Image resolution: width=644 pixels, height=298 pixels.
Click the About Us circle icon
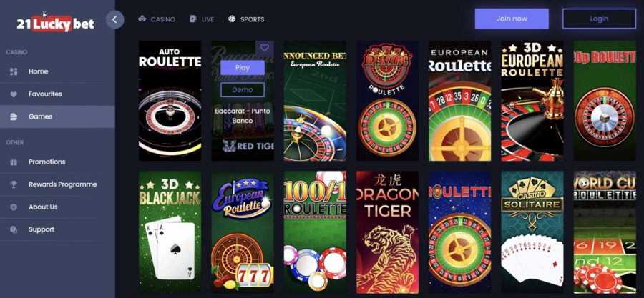point(14,207)
